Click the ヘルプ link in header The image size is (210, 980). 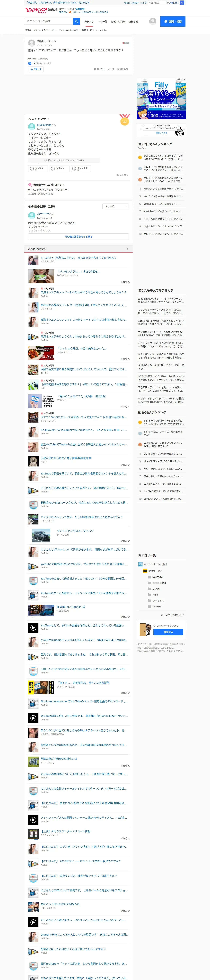coord(143,3)
